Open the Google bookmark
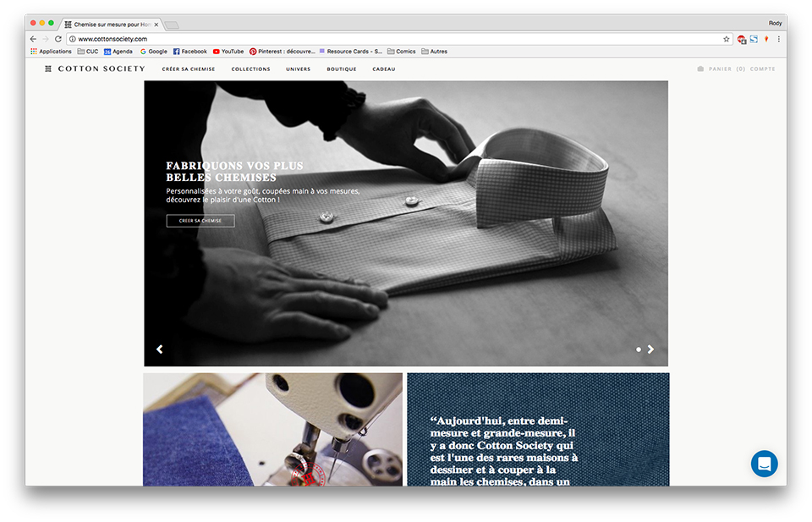Image resolution: width=812 pixels, height=522 pixels. point(153,52)
